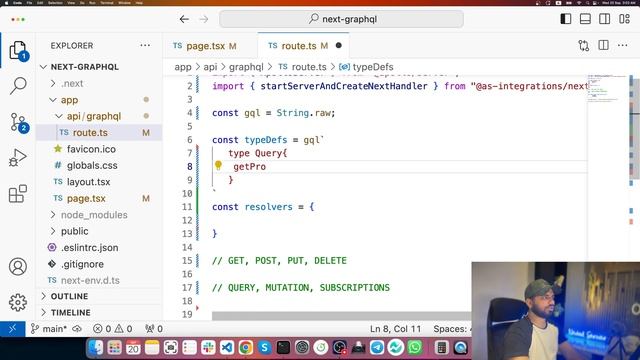Viewport: 640px width, 360px height.
Task: Go back using the left arrow
Action: pos(184,19)
